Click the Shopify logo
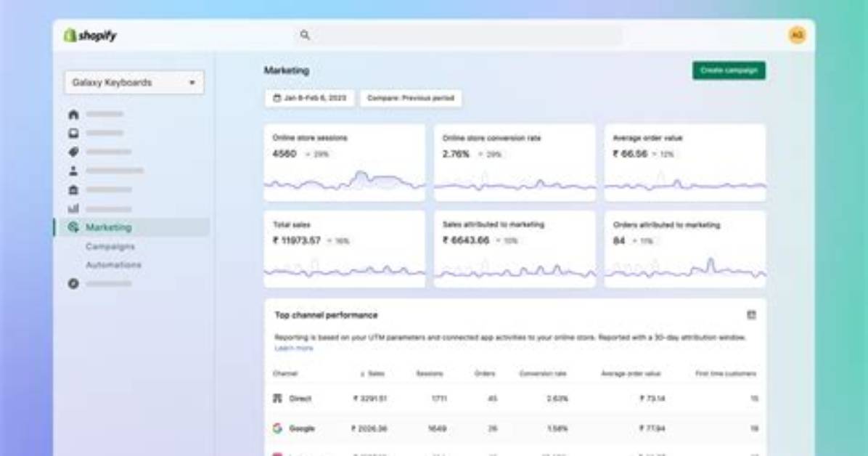This screenshot has width=868, height=456. [x=90, y=36]
